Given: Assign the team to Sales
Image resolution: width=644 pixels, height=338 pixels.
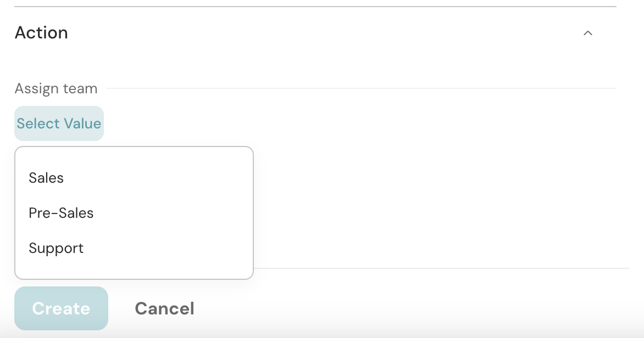Looking at the screenshot, I should [46, 178].
